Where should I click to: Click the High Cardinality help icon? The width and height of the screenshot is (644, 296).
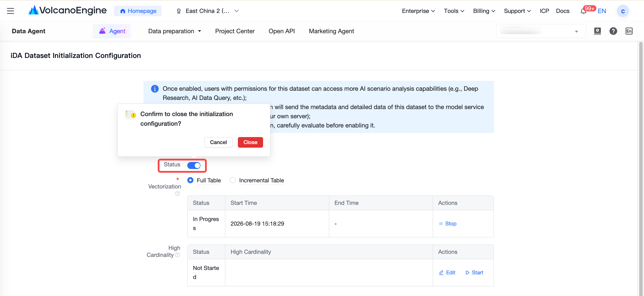click(x=177, y=255)
